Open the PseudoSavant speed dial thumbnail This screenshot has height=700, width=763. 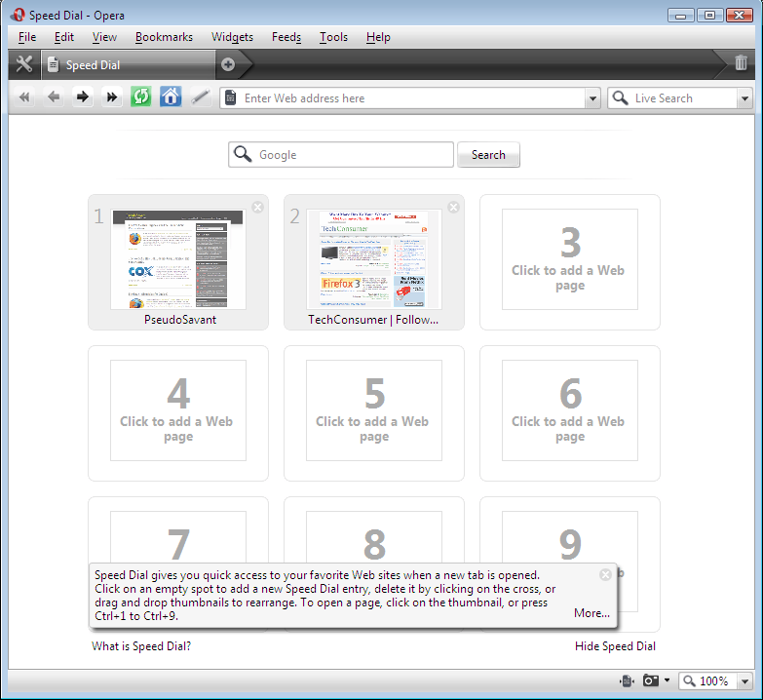(x=178, y=259)
